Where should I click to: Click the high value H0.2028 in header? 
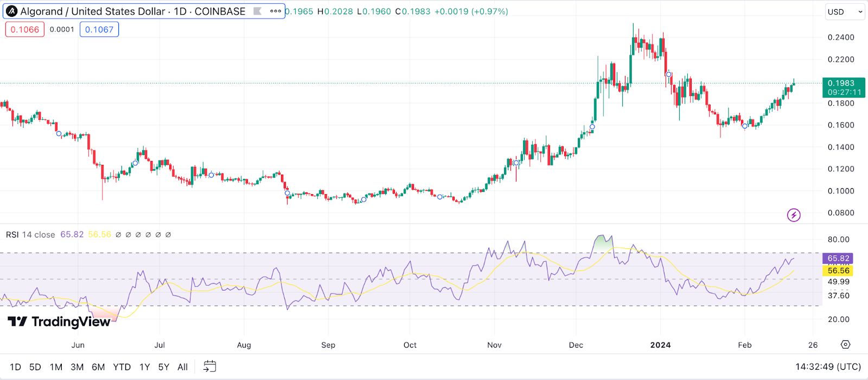(x=335, y=11)
